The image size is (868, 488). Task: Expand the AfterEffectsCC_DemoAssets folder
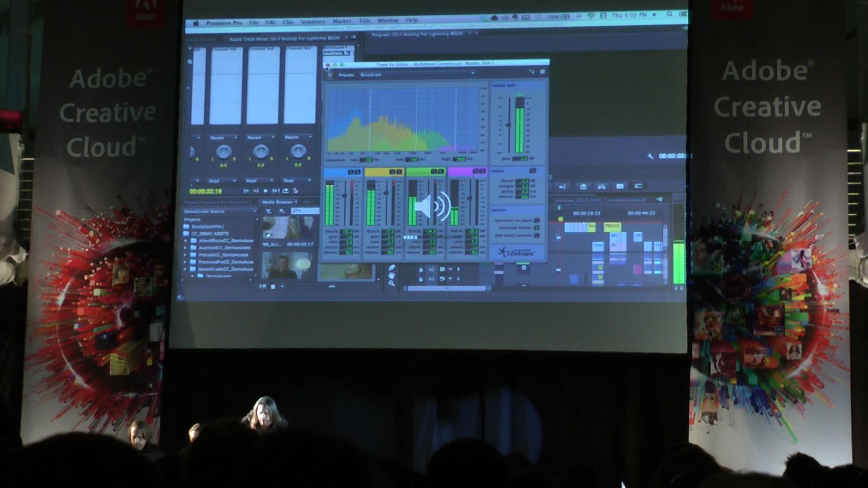pos(185,241)
